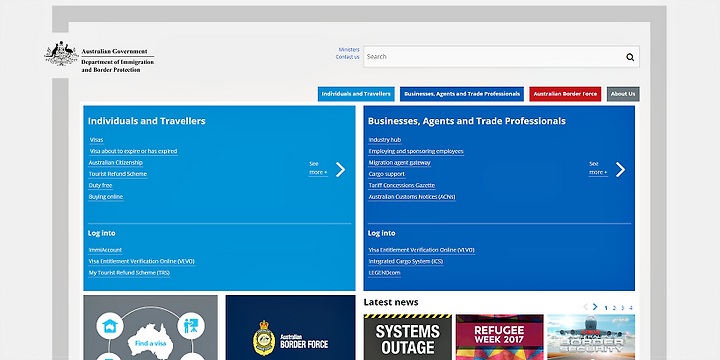Open the Buying online link
Screen dimensions: 720x360
point(106,197)
